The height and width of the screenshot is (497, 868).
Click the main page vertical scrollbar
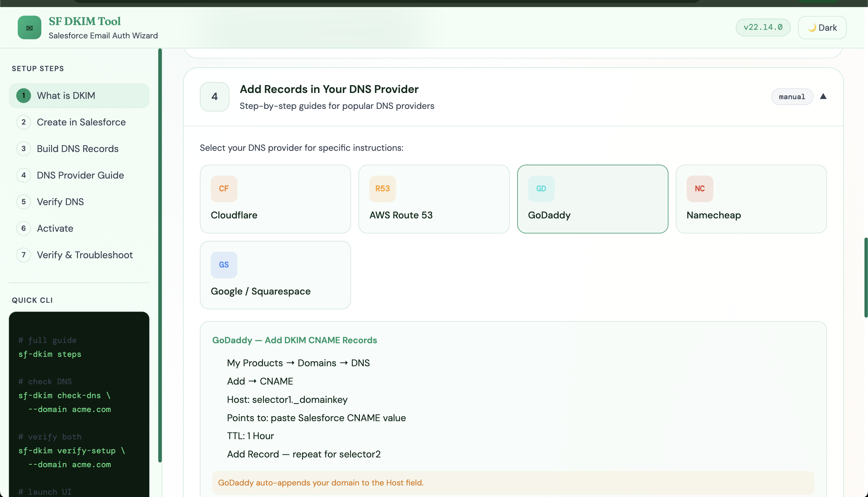pos(866,277)
